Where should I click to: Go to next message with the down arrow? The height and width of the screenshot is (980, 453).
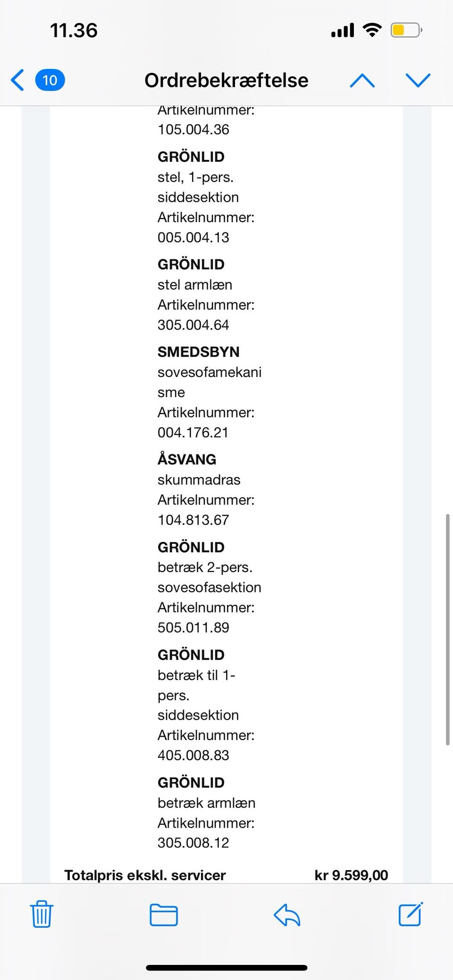point(418,81)
